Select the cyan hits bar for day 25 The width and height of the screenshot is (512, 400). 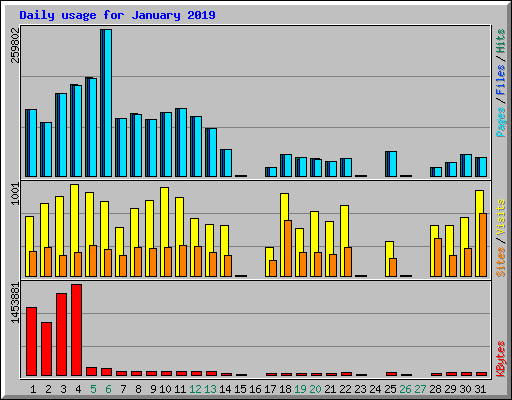(391, 164)
